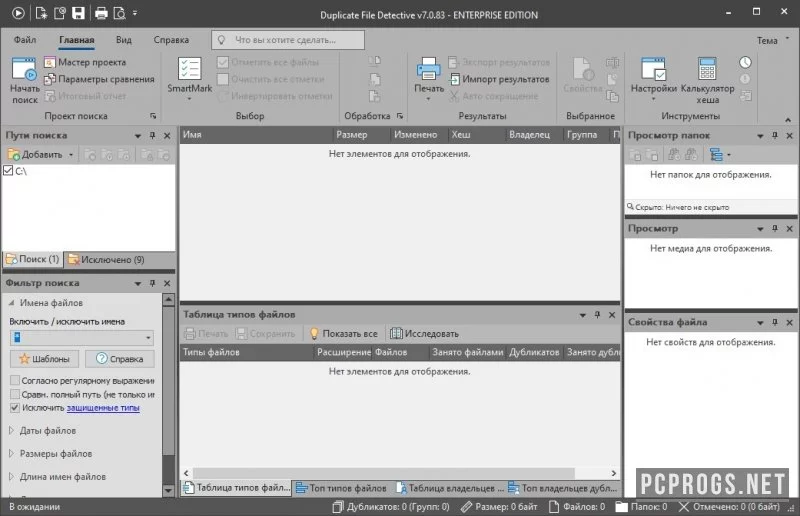Click Дубликатов: 0 status bar entry
This screenshot has width=800, height=516.
coord(391,507)
